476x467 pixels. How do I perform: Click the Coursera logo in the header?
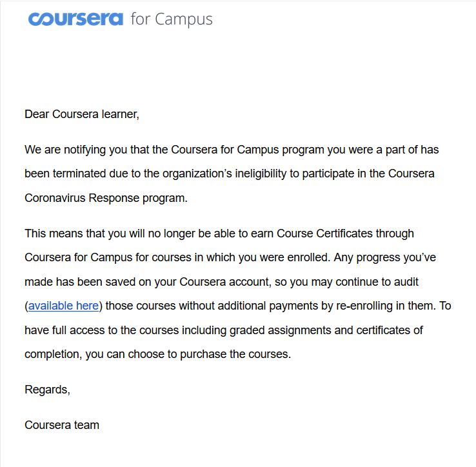point(75,19)
